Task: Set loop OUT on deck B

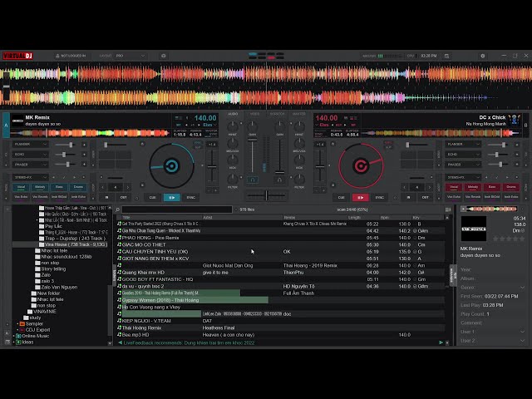Action: point(425,197)
